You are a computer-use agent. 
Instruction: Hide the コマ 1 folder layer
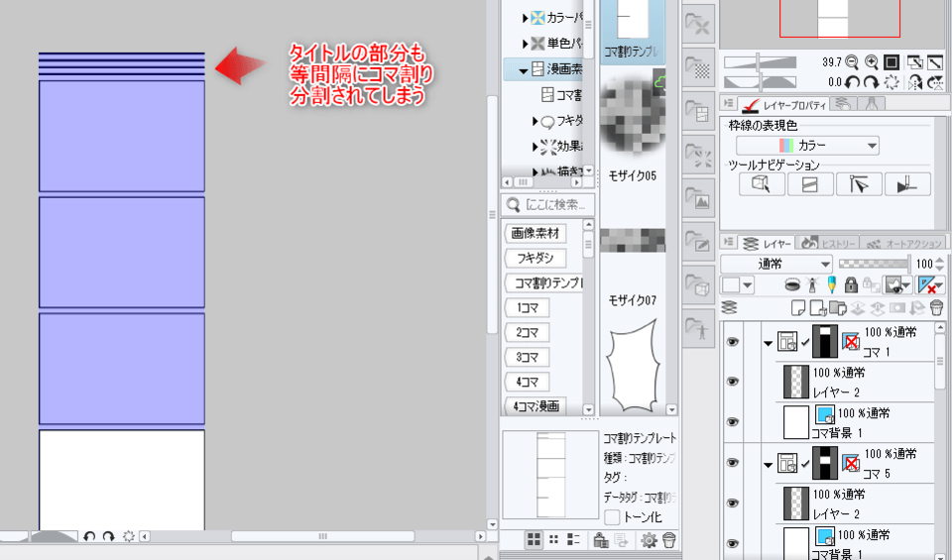tap(733, 342)
